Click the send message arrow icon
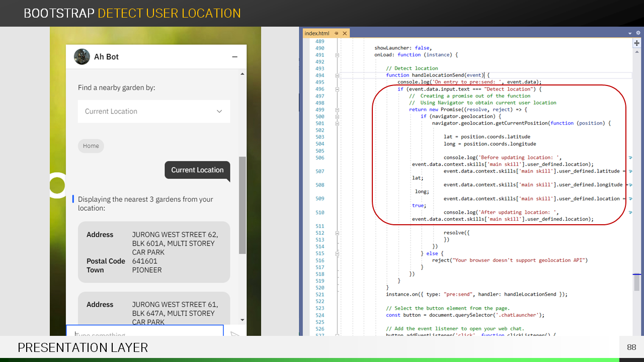644x362 pixels. (x=235, y=334)
